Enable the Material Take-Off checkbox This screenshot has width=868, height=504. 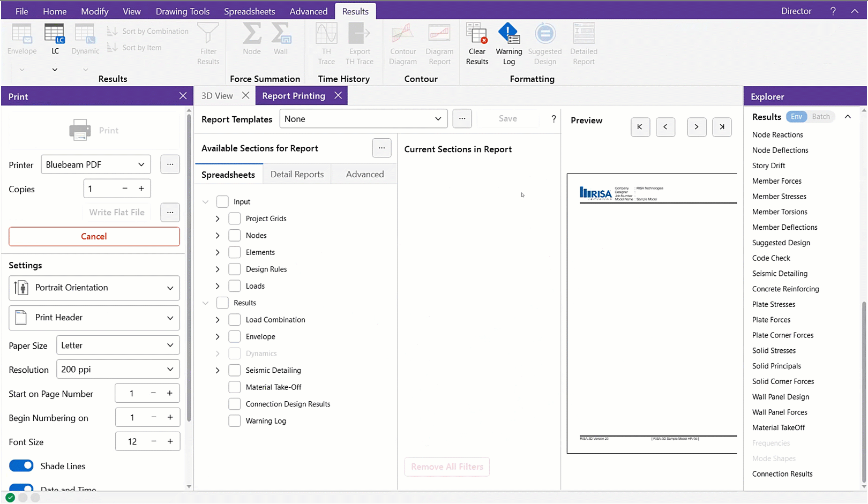[x=234, y=387]
